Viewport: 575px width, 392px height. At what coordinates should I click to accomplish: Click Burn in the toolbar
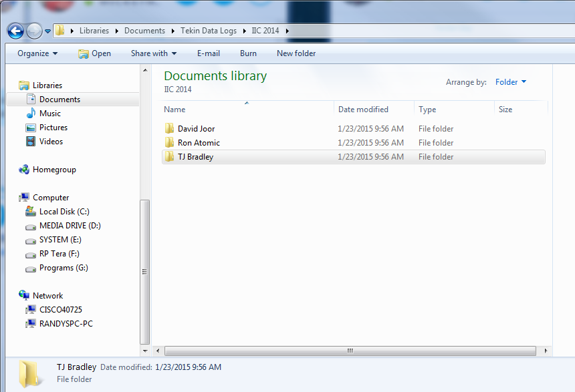[x=248, y=53]
